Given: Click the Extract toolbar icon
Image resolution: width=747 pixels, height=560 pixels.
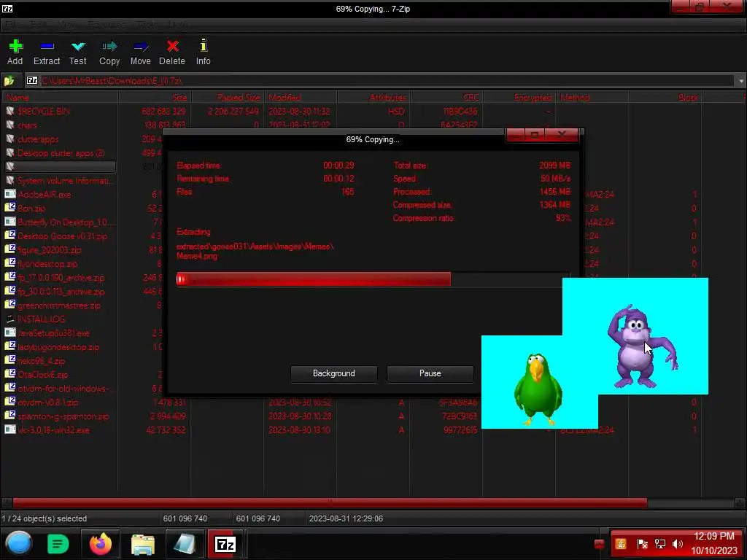Looking at the screenshot, I should pyautogui.click(x=47, y=46).
